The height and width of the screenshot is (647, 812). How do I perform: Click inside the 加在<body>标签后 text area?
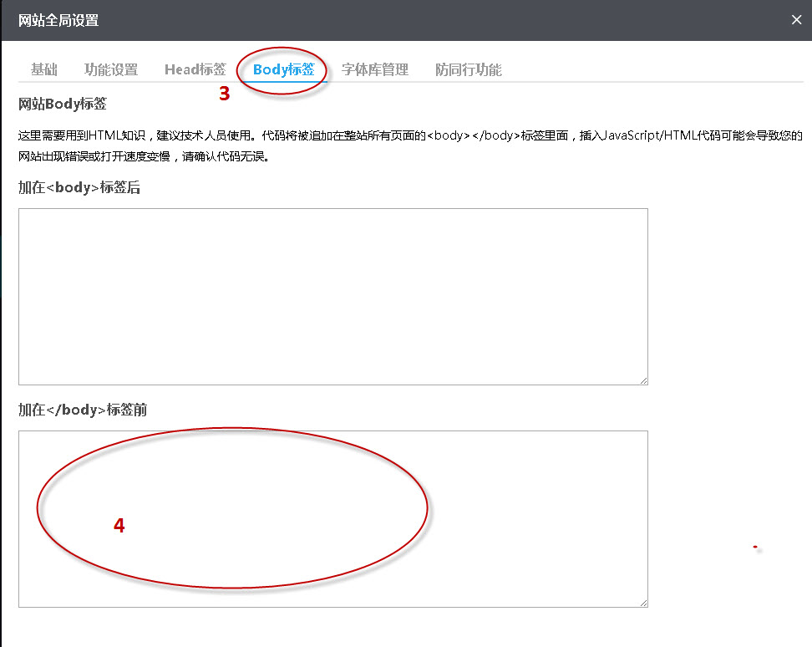(333, 293)
